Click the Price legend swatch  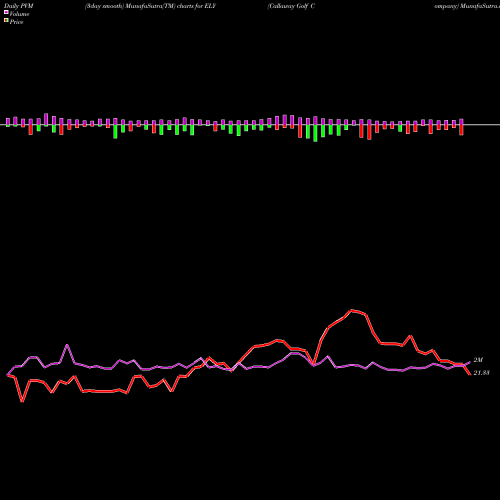click(6, 20)
